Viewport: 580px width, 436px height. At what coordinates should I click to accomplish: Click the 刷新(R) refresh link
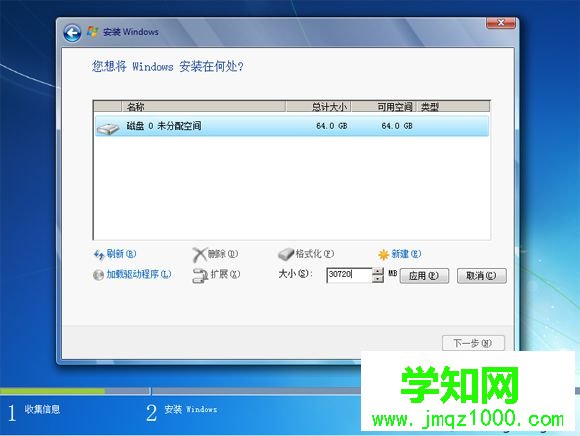tap(121, 254)
